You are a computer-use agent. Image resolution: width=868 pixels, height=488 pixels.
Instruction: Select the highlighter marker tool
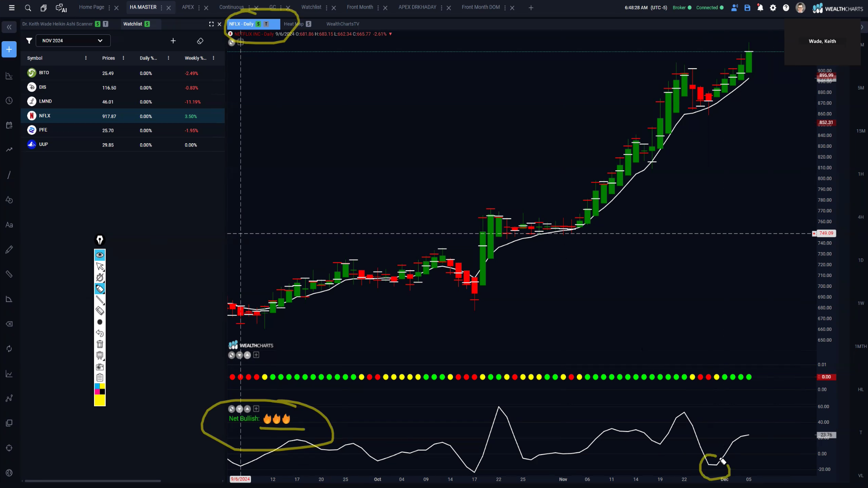[x=100, y=289]
